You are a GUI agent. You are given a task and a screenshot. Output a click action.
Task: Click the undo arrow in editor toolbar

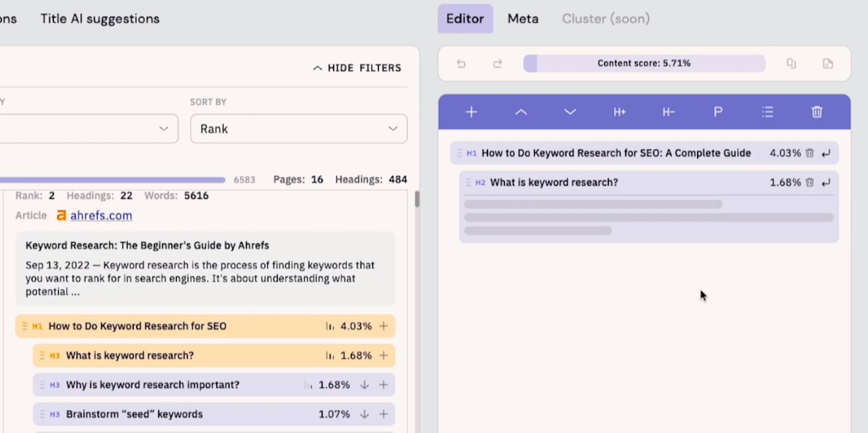pos(461,64)
